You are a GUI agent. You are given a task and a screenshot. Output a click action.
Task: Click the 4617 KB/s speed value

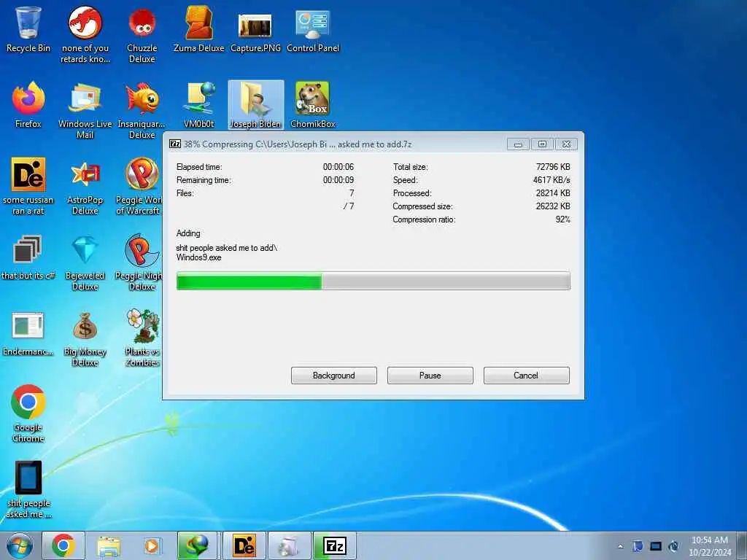[x=551, y=180]
